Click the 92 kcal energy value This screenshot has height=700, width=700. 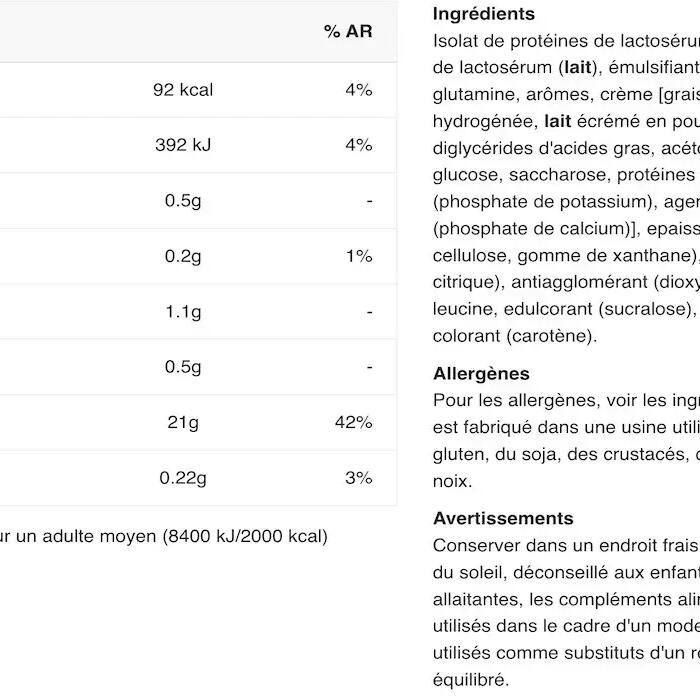point(183,90)
